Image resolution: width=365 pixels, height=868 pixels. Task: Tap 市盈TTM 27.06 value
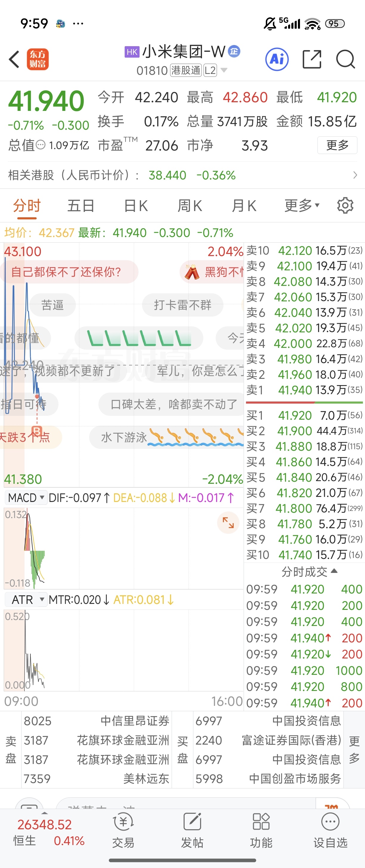click(x=161, y=145)
